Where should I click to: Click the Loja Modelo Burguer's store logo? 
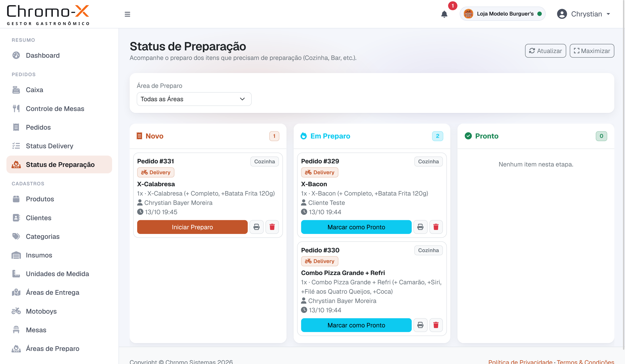[x=468, y=14]
